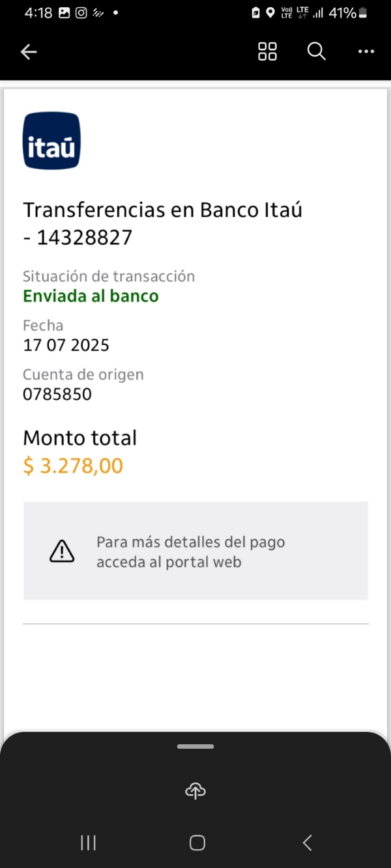Tap the Cuenta de origen number 0785850
Screen dimensions: 391x868
click(57, 394)
